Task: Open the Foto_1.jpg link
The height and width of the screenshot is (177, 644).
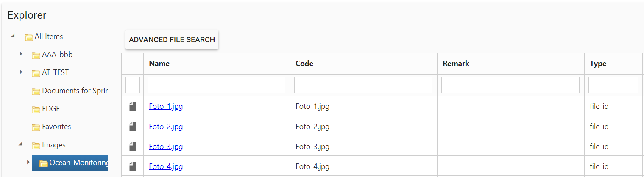Action: (166, 106)
